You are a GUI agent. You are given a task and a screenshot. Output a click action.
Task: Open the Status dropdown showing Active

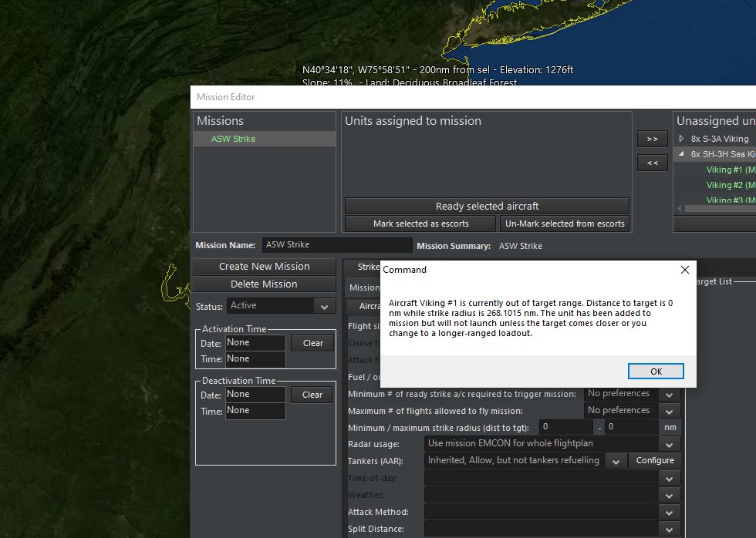[x=281, y=305]
